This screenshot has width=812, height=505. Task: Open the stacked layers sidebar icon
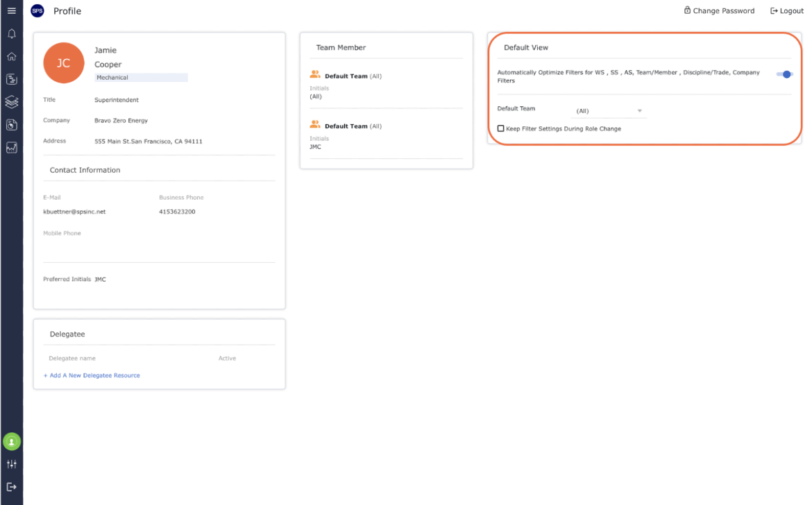11,102
